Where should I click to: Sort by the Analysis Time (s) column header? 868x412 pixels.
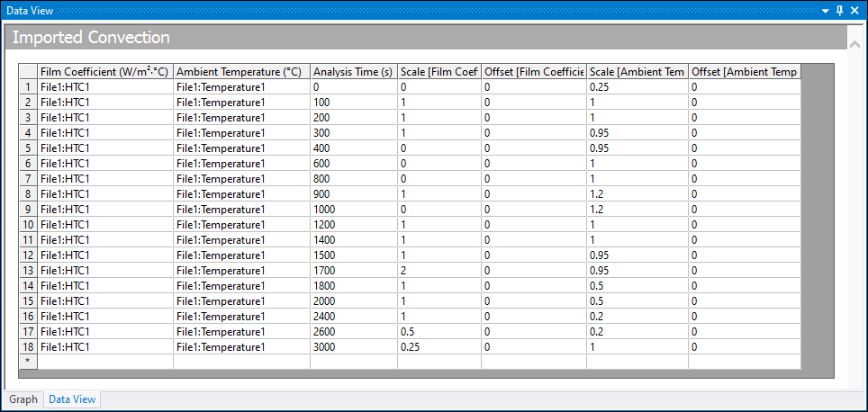[352, 72]
